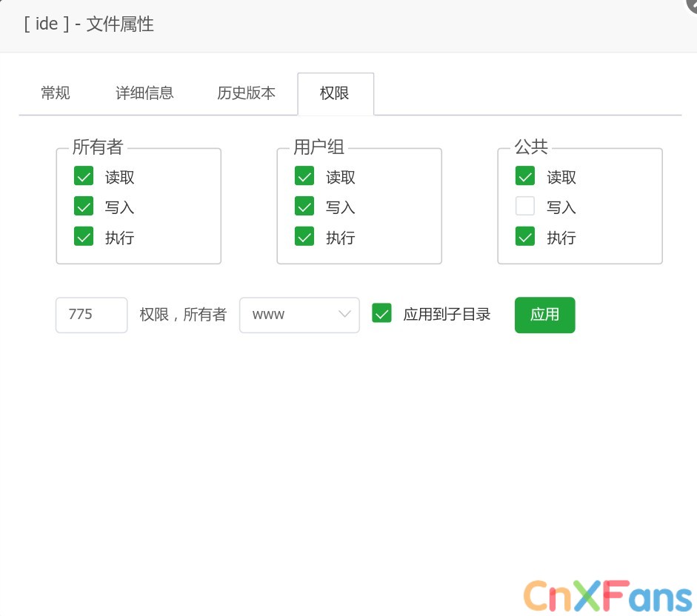Click the 775 permission input field
The image size is (697, 616).
click(x=91, y=314)
